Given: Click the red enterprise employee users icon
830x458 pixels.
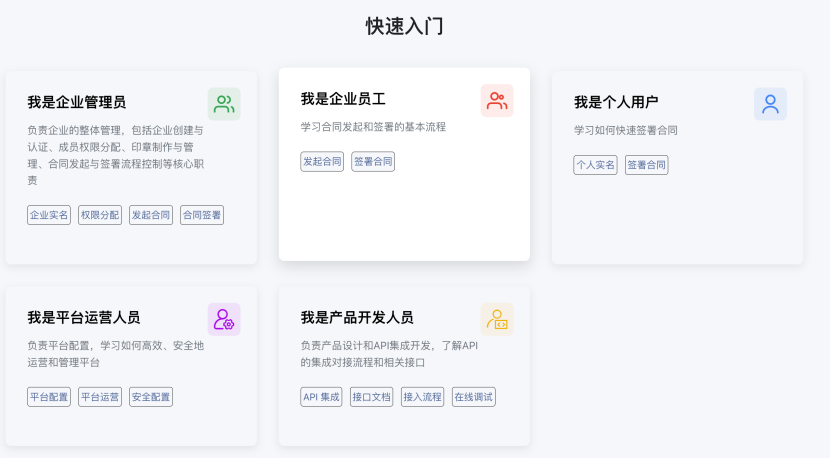Looking at the screenshot, I should point(497,101).
